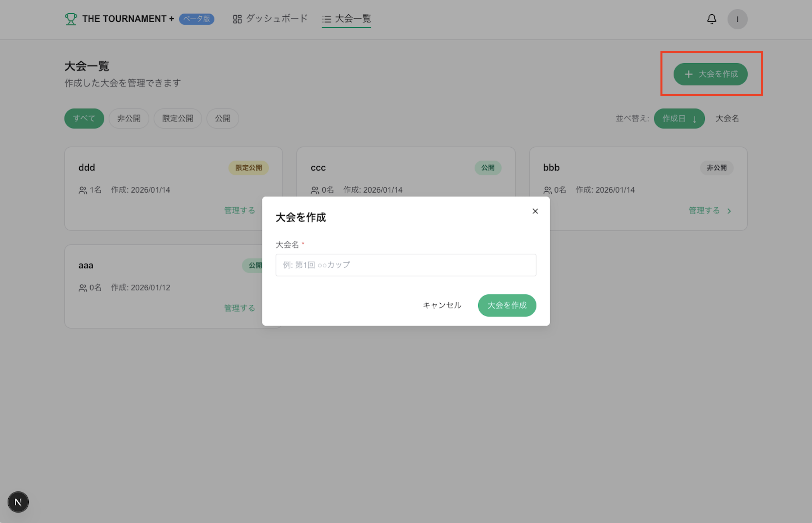The width and height of the screenshot is (812, 523).
Task: Click the ダッシュボード grid icon
Action: (x=237, y=19)
